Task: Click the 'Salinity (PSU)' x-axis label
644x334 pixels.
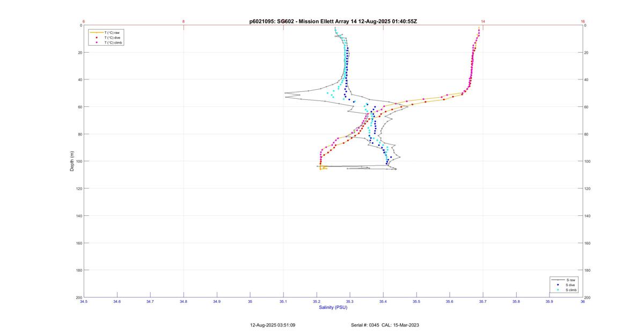Action: [333, 307]
